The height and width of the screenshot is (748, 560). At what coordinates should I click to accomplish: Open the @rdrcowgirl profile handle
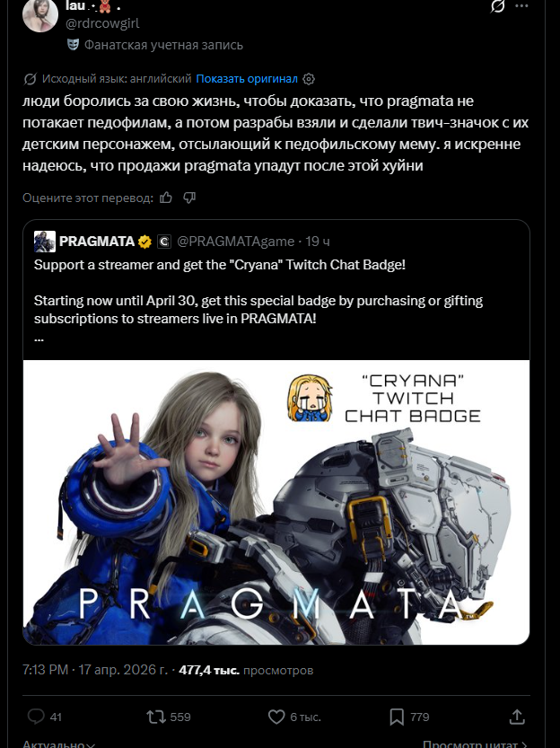pyautogui.click(x=102, y=23)
